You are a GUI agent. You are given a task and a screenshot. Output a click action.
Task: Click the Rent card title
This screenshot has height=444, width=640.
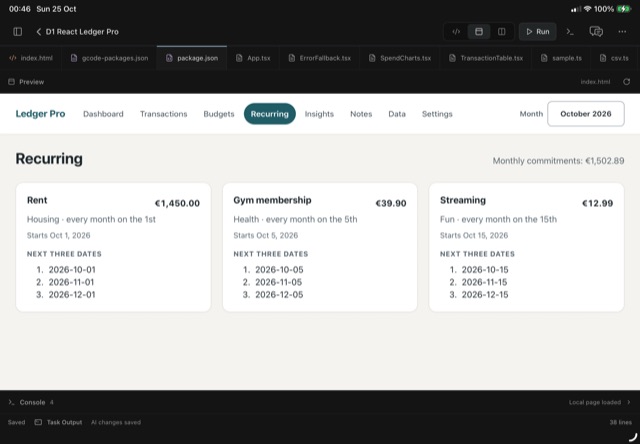point(37,200)
